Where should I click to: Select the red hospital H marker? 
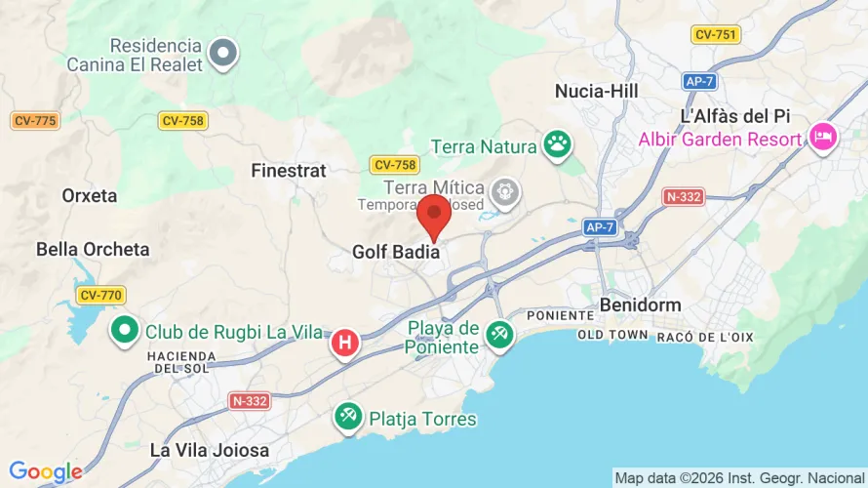pyautogui.click(x=345, y=344)
